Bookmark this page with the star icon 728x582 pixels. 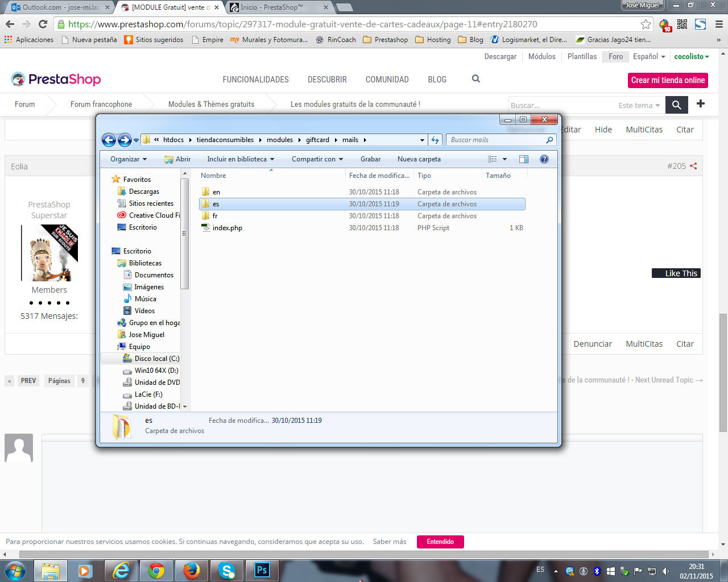point(646,24)
